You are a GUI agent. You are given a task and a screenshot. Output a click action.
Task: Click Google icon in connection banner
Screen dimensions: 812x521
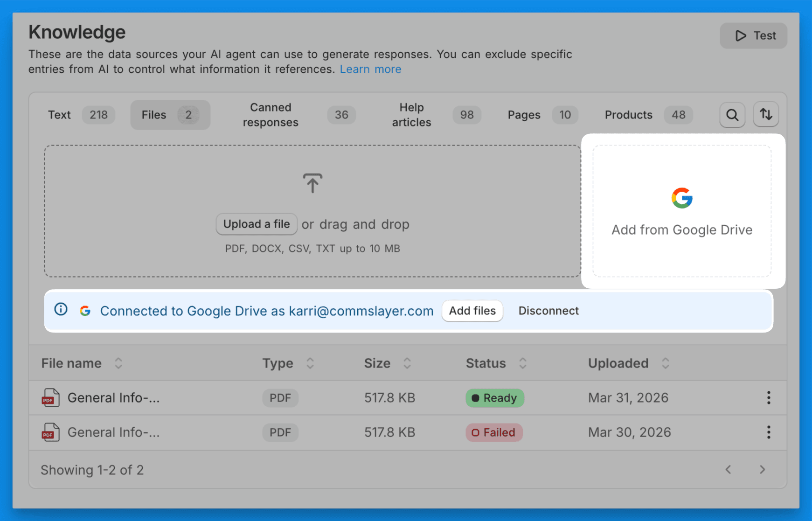pos(85,311)
